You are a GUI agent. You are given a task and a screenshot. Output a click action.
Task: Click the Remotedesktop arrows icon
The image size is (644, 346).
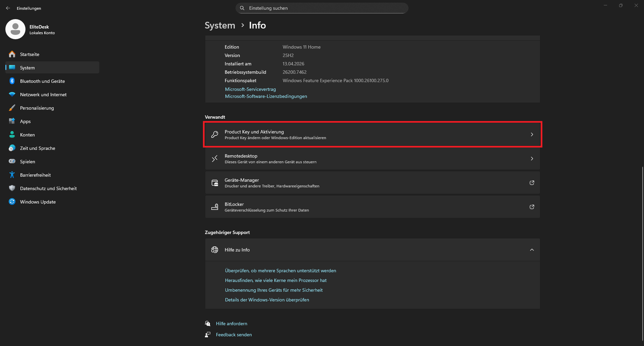coord(215,159)
